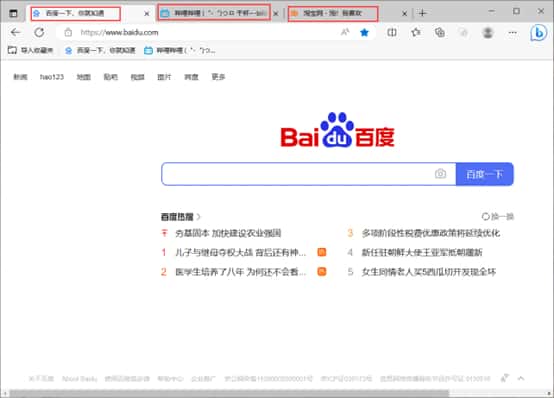The width and height of the screenshot is (554, 398).
Task: Close the Taobao tab
Action: tap(405, 14)
